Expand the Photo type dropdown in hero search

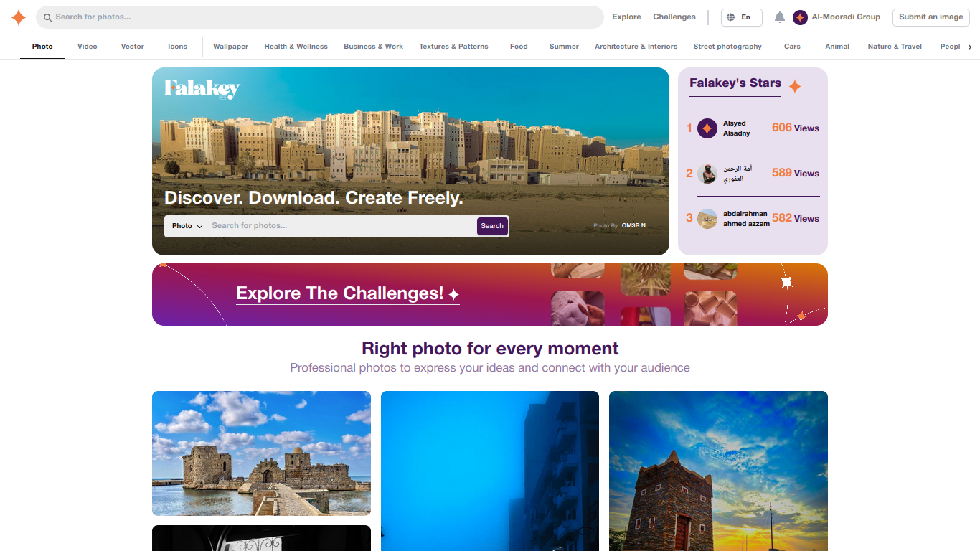point(187,226)
